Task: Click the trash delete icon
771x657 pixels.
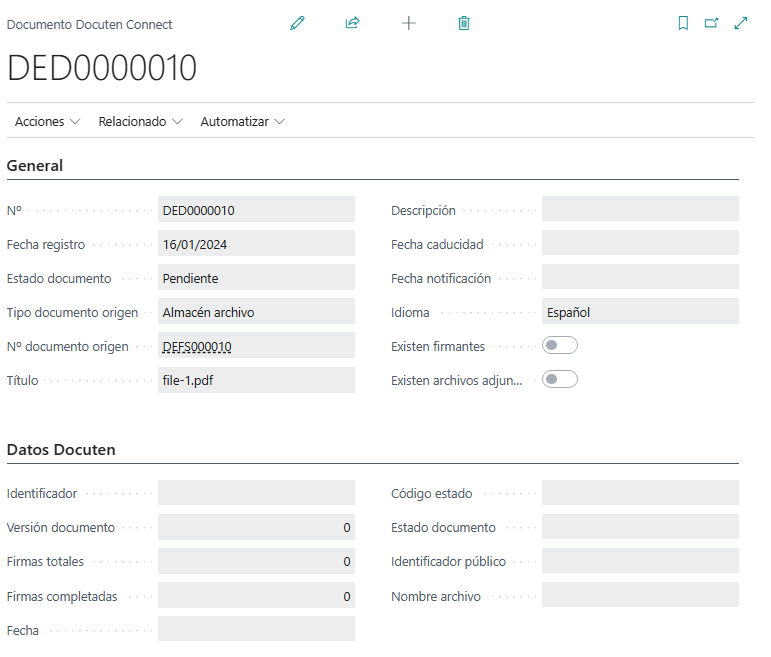Action: pos(464,23)
